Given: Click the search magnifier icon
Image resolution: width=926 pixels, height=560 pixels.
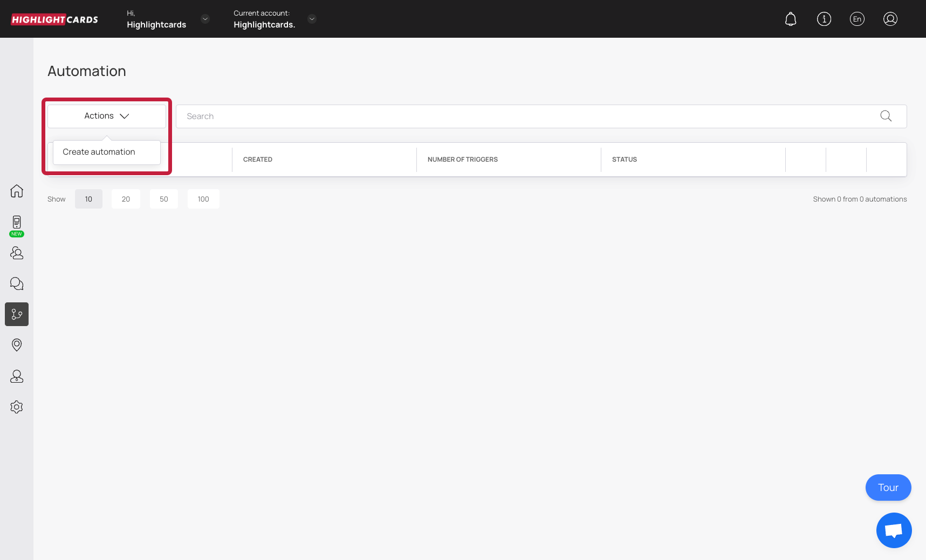Looking at the screenshot, I should pos(886,116).
